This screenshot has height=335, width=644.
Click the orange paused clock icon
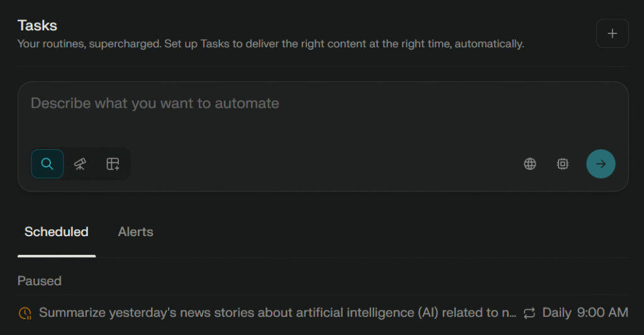25,313
